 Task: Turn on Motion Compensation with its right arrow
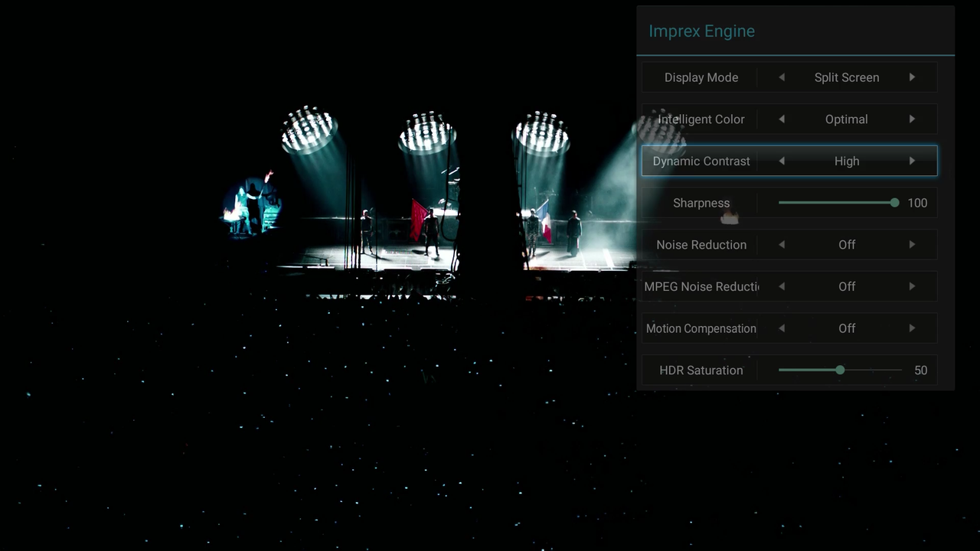[912, 328]
